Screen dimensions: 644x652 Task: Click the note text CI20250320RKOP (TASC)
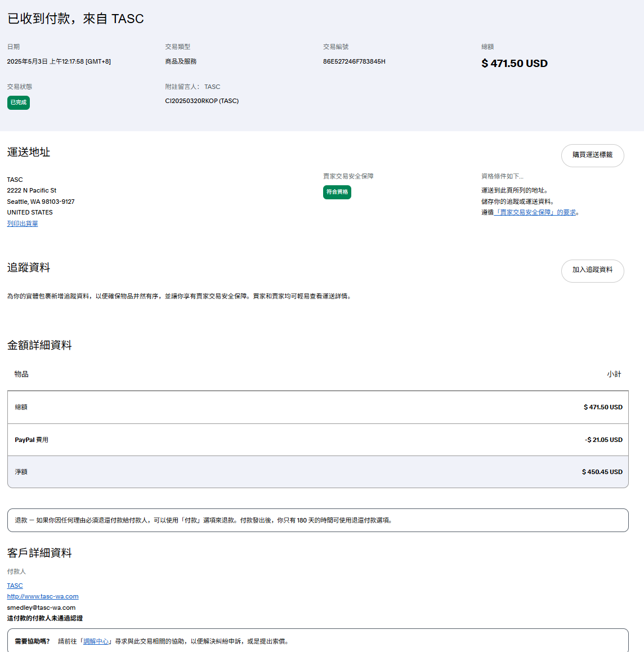[x=202, y=101]
